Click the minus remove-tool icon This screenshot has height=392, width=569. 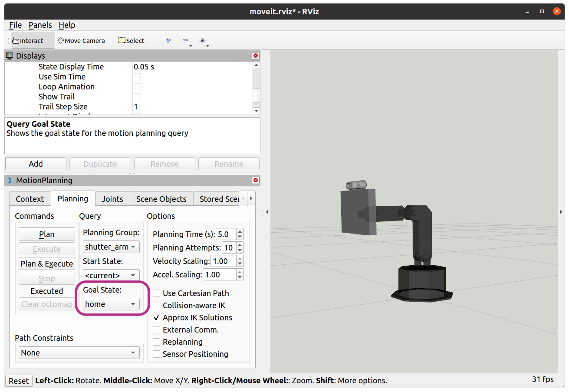tap(185, 41)
